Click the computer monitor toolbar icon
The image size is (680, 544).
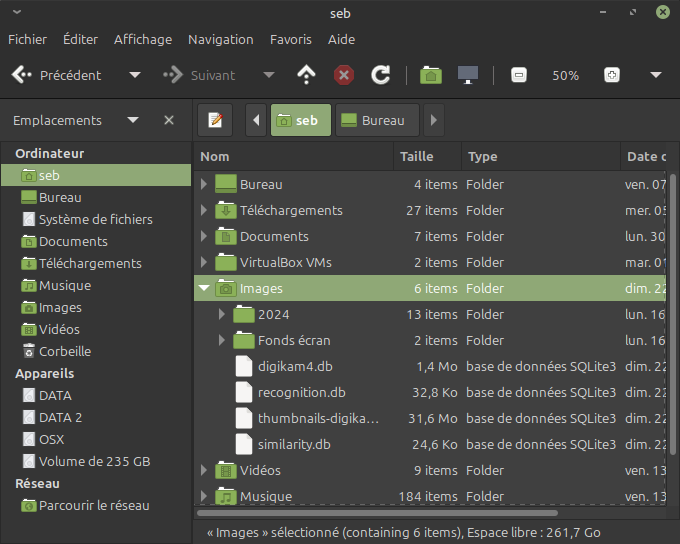click(x=467, y=75)
